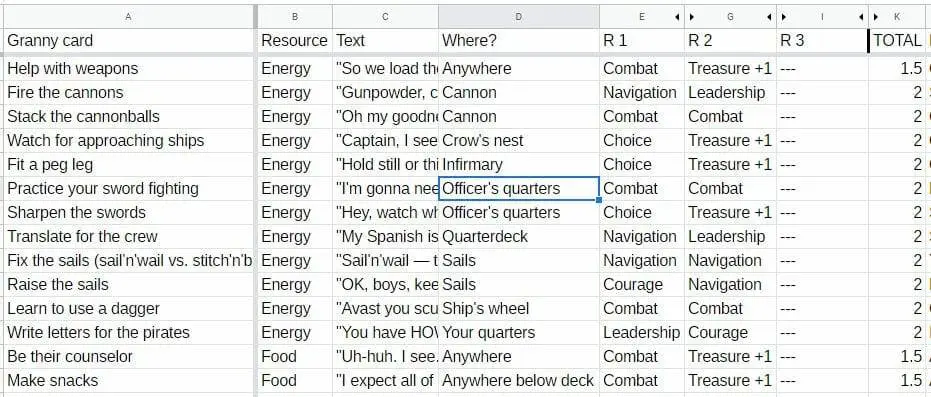The width and height of the screenshot is (931, 397).
Task: Select the column A header
Action: click(129, 17)
